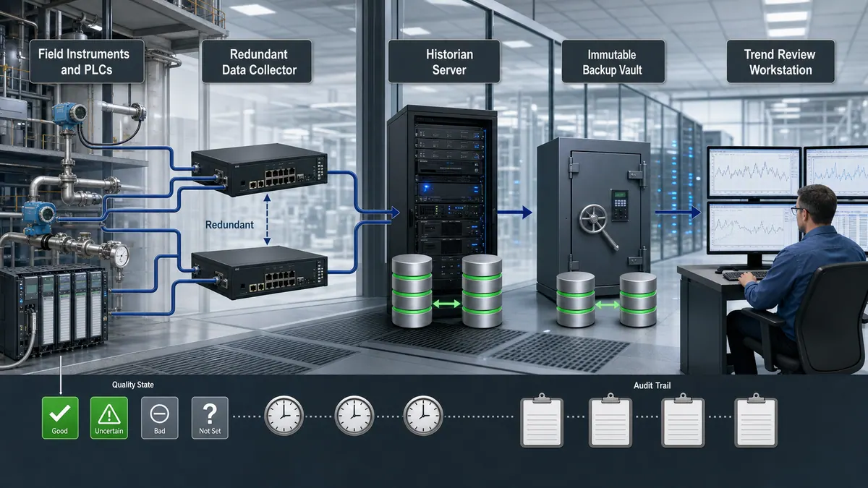This screenshot has height=488, width=868.
Task: Click the Redundant Data Collector label
Action: pyautogui.click(x=258, y=62)
